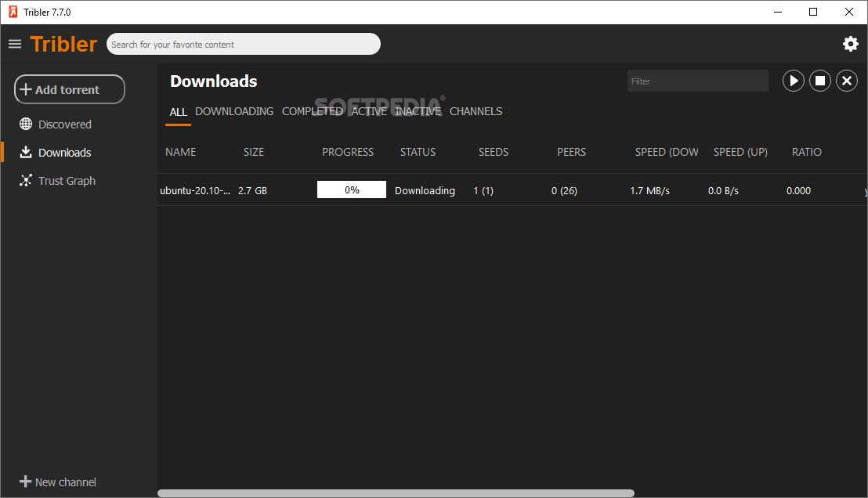Minimize the Tribler window

click(x=778, y=13)
